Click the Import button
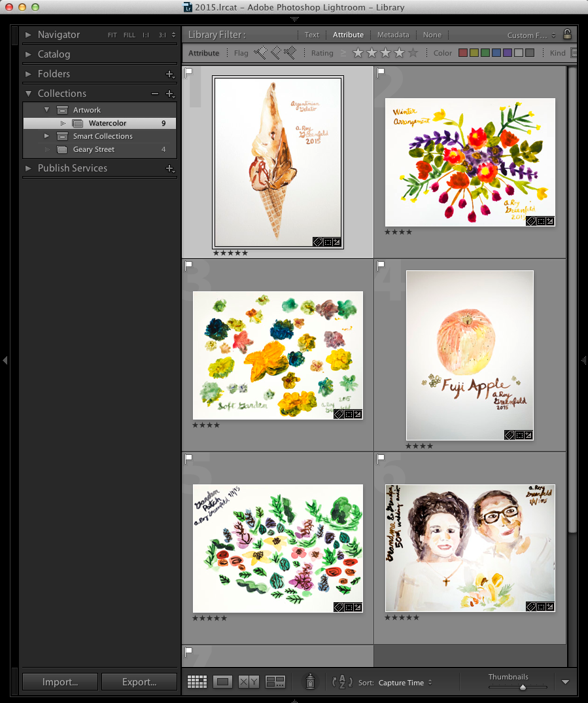This screenshot has width=588, height=703. (x=60, y=681)
